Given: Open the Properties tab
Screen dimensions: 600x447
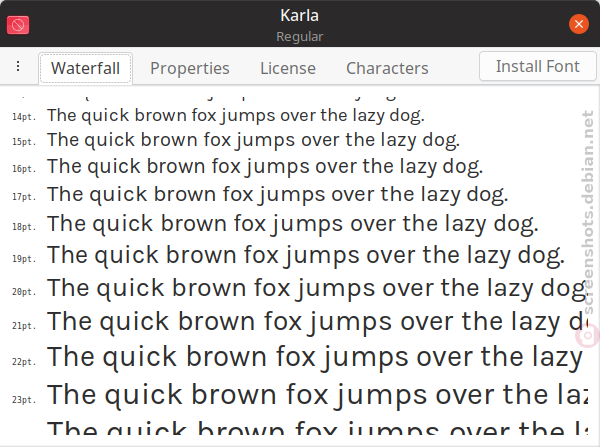Looking at the screenshot, I should click(x=190, y=69).
